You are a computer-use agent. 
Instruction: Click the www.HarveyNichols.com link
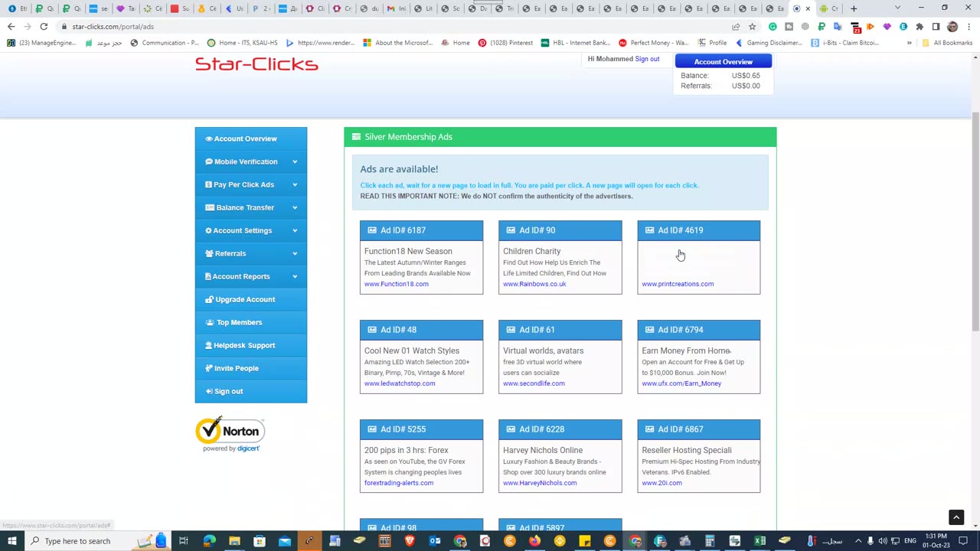[x=540, y=483]
